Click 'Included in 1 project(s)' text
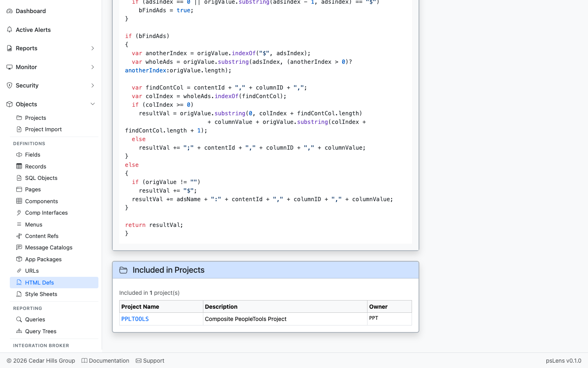 (149, 293)
